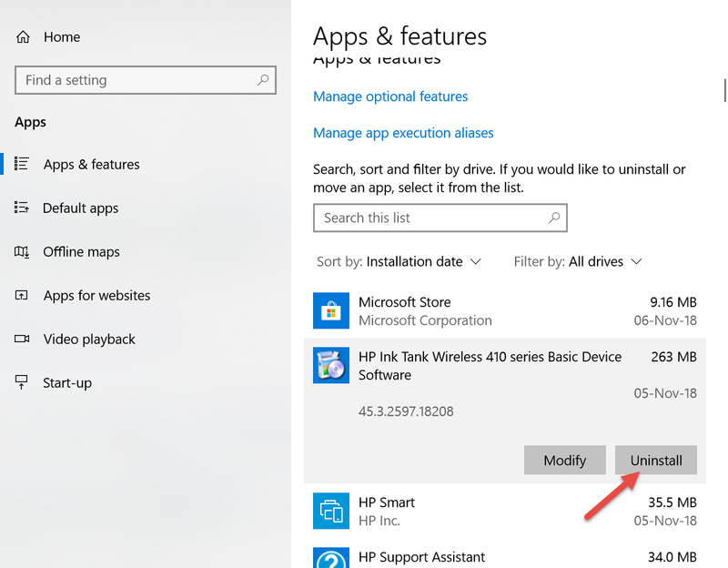The width and height of the screenshot is (728, 568).
Task: Click Manage optional features link
Action: click(x=390, y=96)
